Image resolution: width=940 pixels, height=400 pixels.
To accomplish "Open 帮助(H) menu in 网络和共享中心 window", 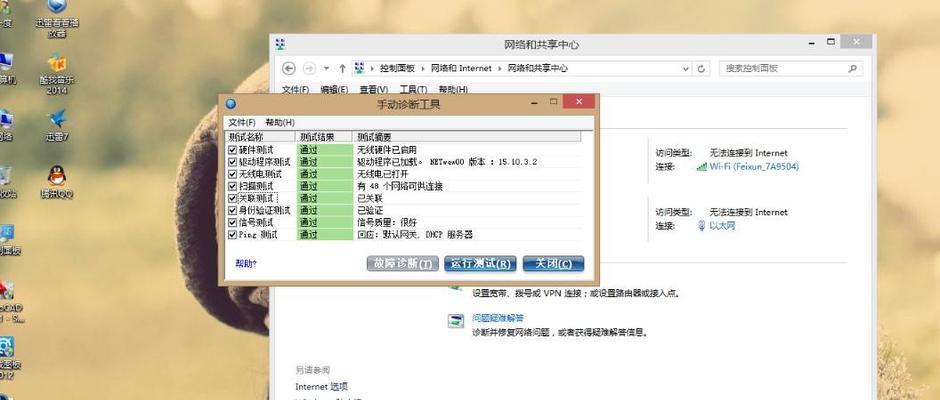I will [453, 89].
